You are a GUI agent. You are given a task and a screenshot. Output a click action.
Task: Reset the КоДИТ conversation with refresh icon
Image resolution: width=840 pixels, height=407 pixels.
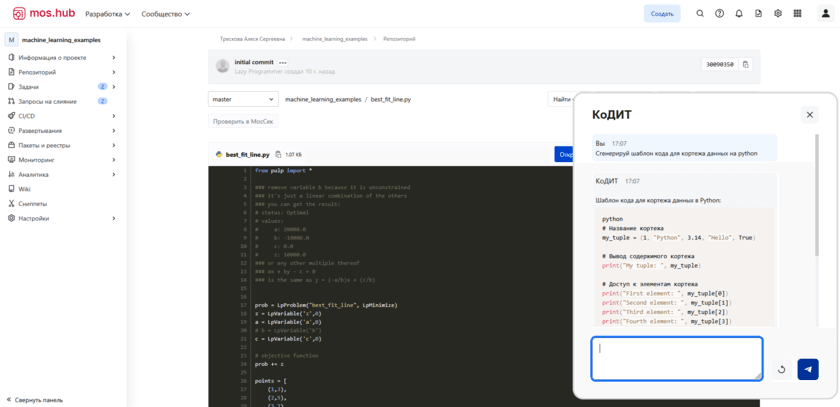click(782, 369)
